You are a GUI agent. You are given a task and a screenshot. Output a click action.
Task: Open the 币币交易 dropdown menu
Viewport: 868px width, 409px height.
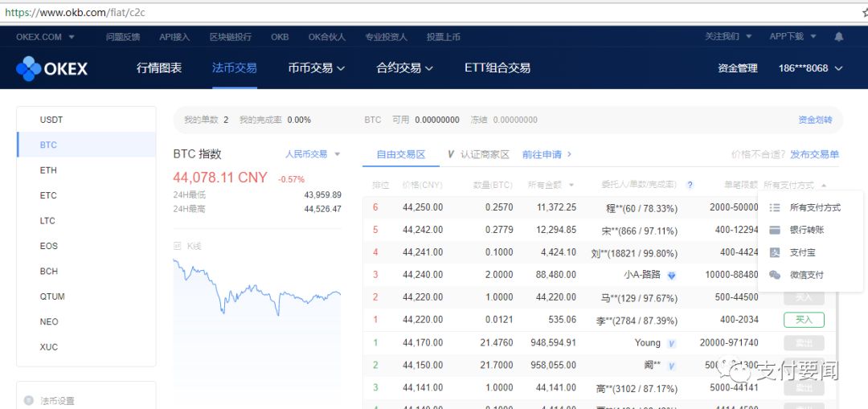click(316, 68)
